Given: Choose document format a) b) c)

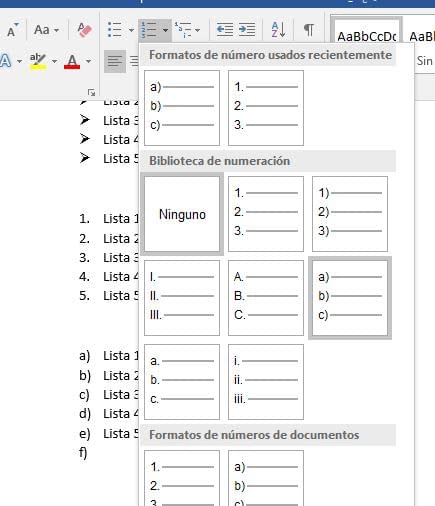Looking at the screenshot, I should pyautogui.click(x=266, y=478).
